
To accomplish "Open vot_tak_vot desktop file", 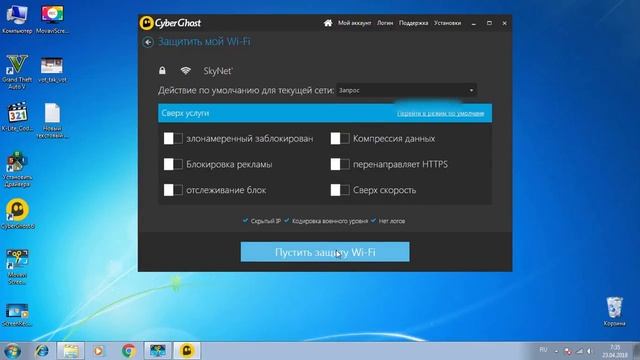I will (52, 69).
